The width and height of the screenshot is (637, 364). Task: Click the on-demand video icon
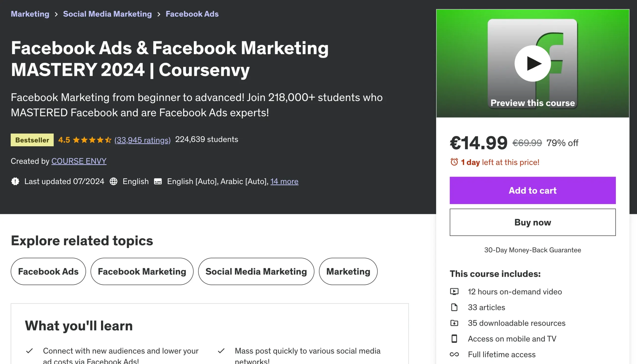454,292
